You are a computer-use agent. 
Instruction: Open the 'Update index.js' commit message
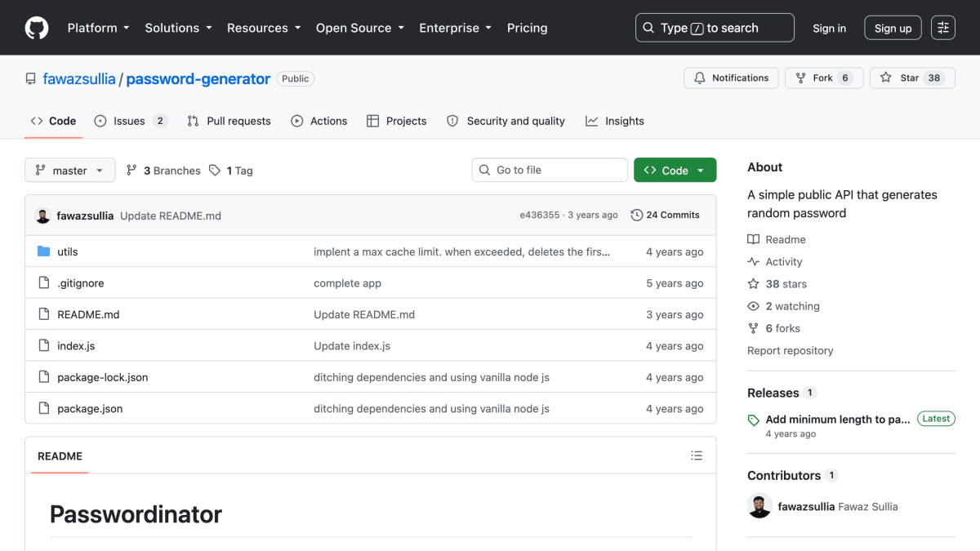(352, 346)
